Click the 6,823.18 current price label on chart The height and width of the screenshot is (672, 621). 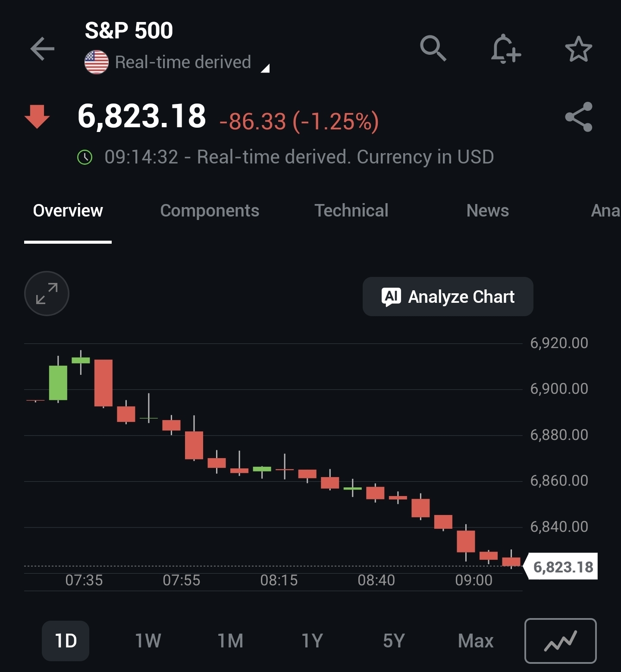tap(563, 567)
